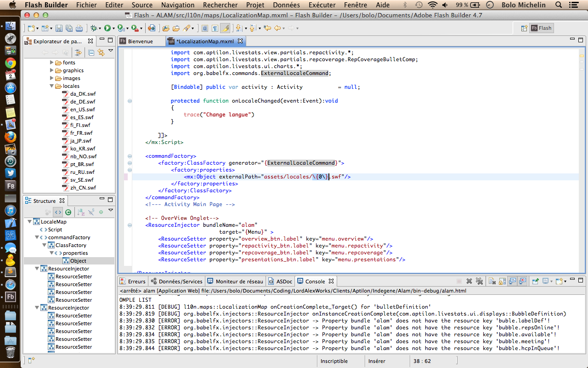Click the Export Release Build icon
Screen dimensions: 588x368
[x=151, y=28]
